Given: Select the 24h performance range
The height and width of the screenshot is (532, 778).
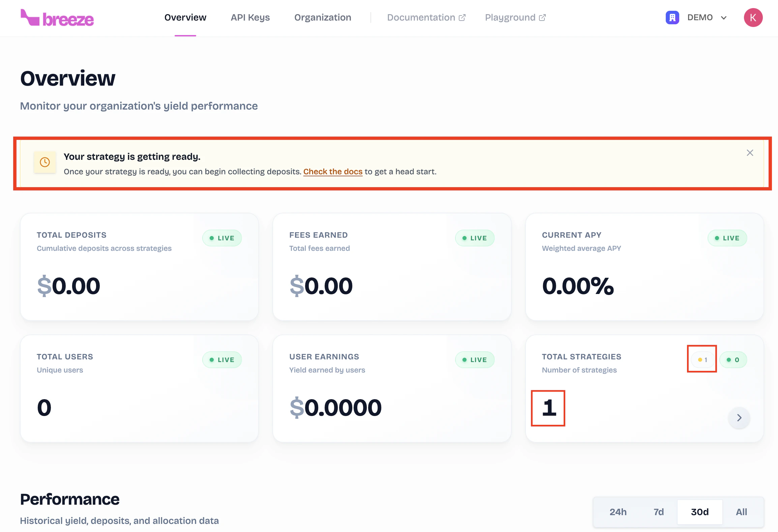Looking at the screenshot, I should tap(618, 512).
